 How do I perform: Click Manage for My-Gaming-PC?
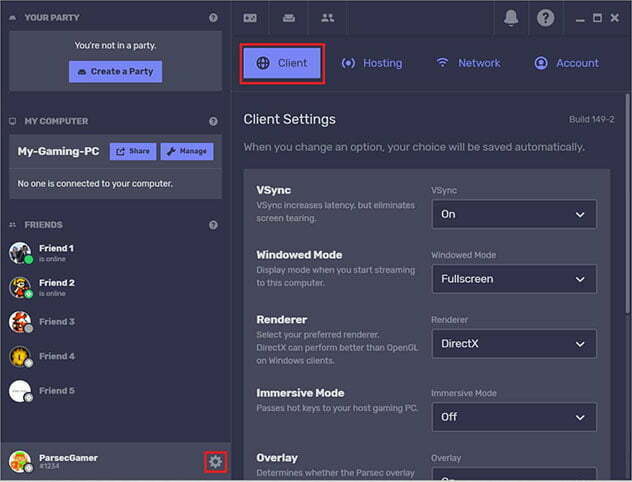tap(187, 152)
